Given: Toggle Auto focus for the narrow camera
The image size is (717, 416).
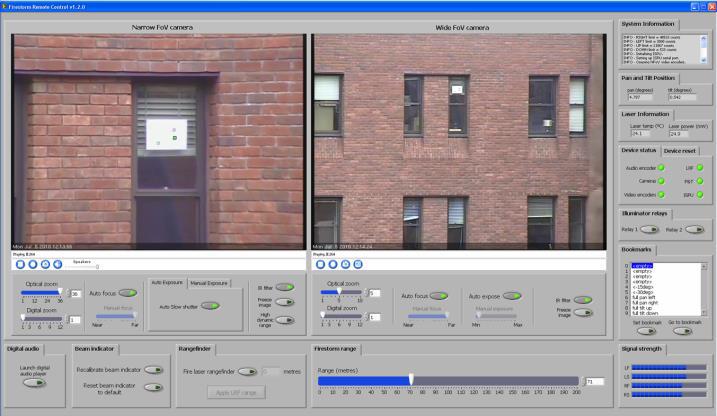Looking at the screenshot, I should [128, 293].
